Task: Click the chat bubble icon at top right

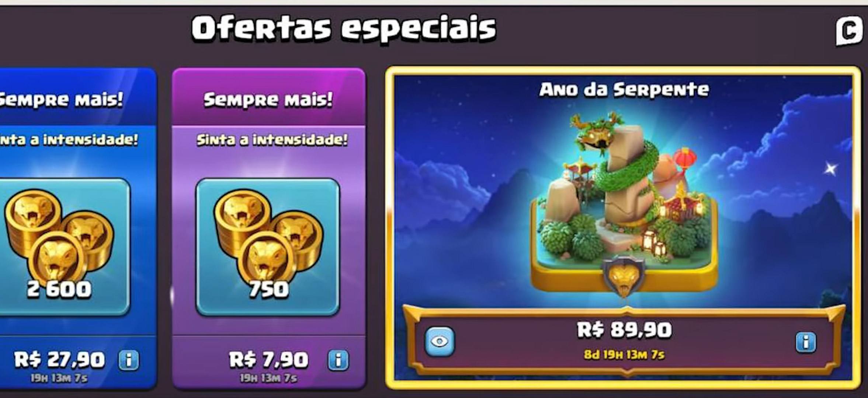Action: pos(849,31)
